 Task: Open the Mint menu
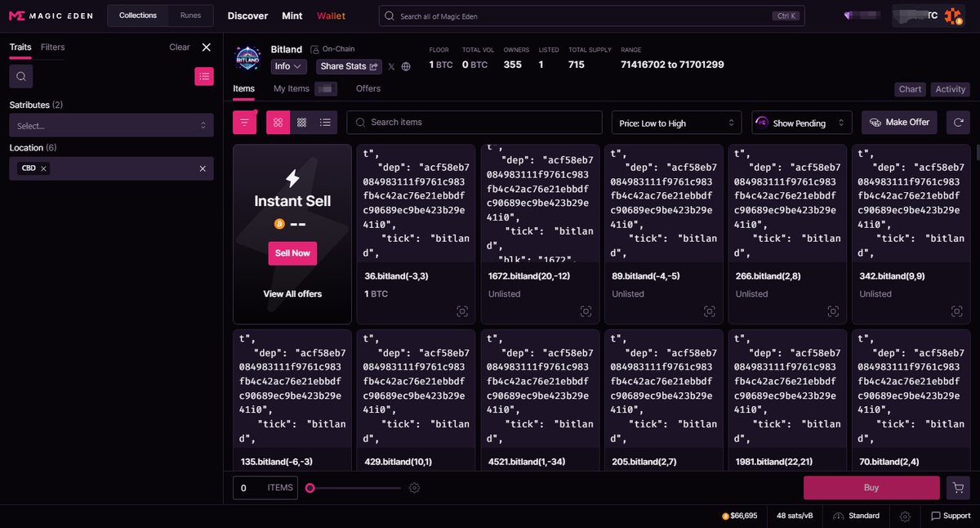tap(292, 16)
